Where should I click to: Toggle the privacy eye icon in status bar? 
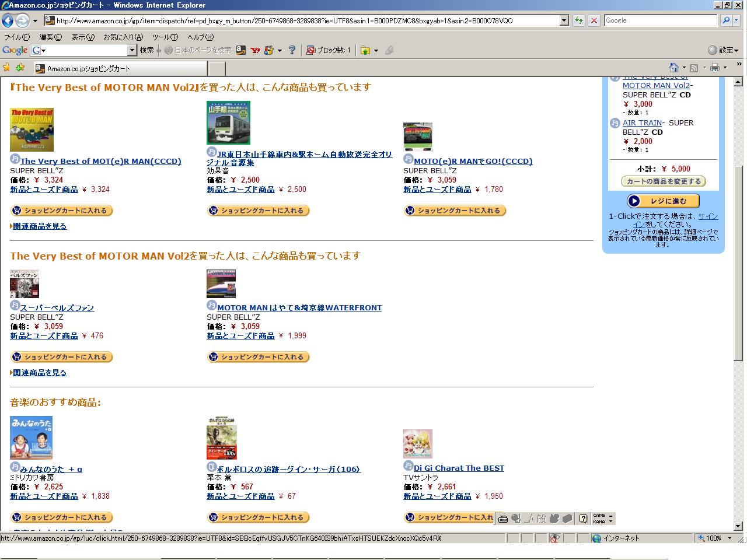[x=554, y=538]
